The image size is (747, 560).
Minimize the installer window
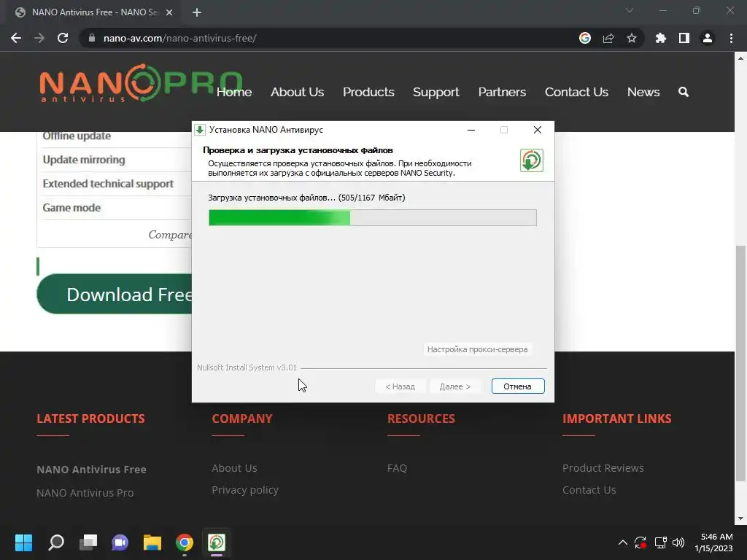[x=471, y=130]
